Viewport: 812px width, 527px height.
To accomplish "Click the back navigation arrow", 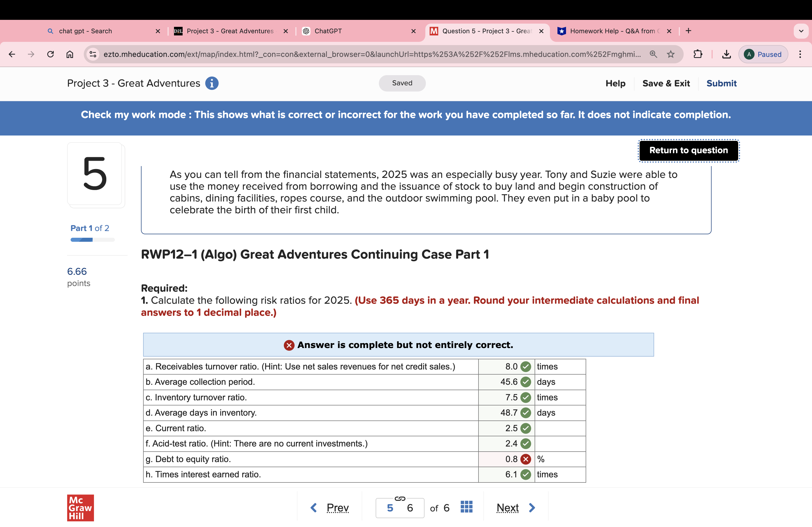I will click(x=12, y=54).
